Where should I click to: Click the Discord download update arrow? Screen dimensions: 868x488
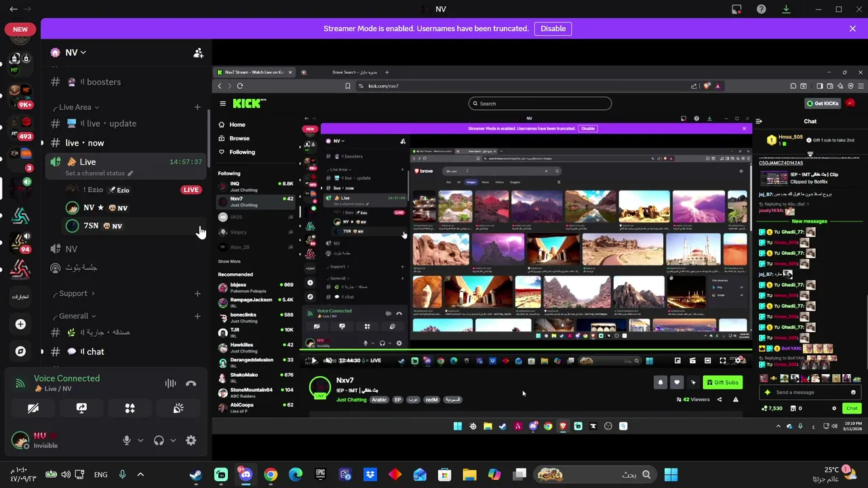786,9
